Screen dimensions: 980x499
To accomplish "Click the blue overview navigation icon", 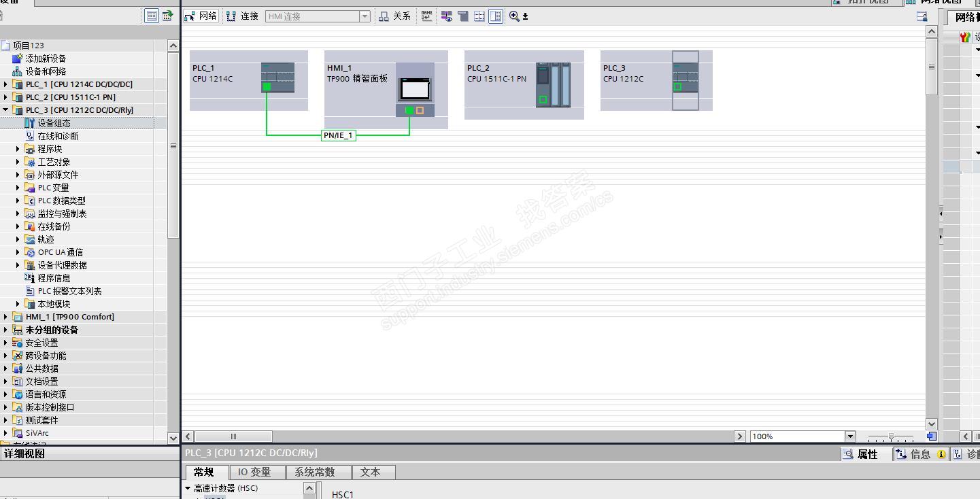I will click(932, 436).
